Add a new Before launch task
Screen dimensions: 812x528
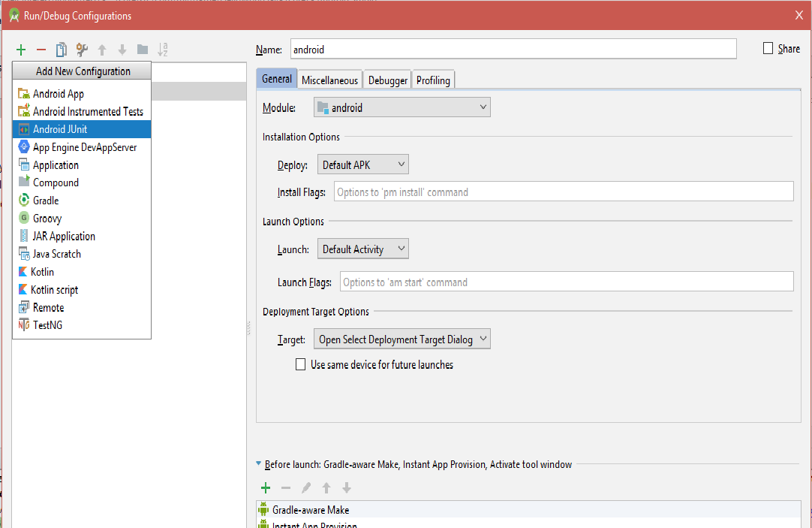(x=265, y=487)
